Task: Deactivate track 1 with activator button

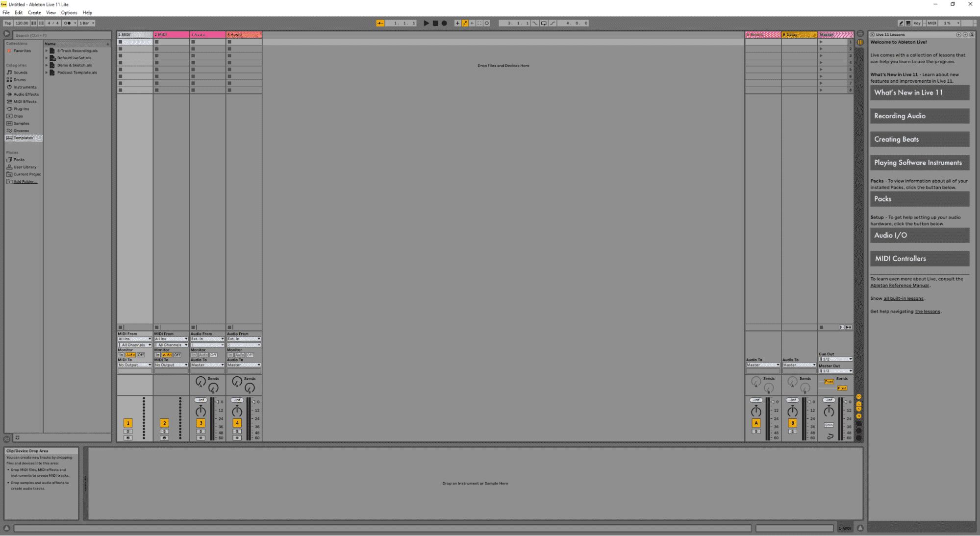Action: [x=128, y=423]
